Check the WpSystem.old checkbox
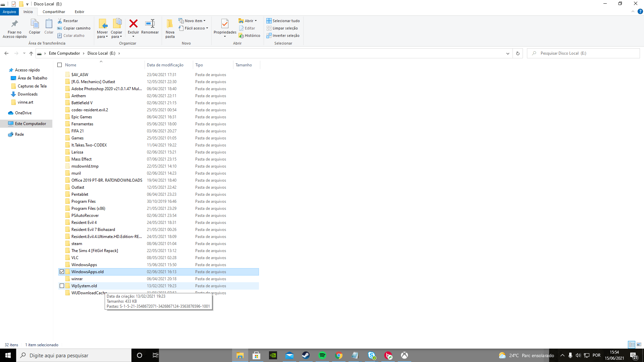 [62, 286]
